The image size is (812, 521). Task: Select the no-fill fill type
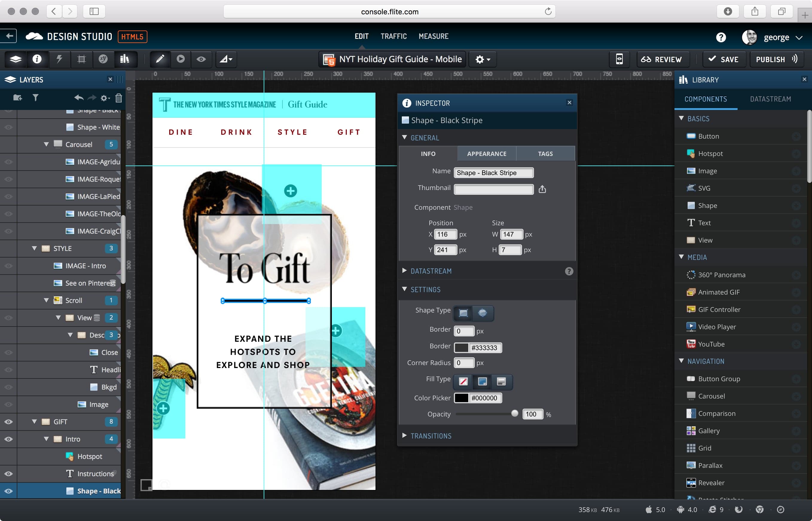point(463,381)
